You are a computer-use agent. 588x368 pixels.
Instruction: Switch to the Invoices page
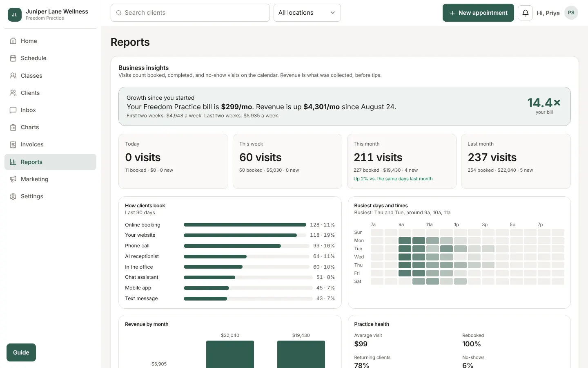pyautogui.click(x=50, y=144)
